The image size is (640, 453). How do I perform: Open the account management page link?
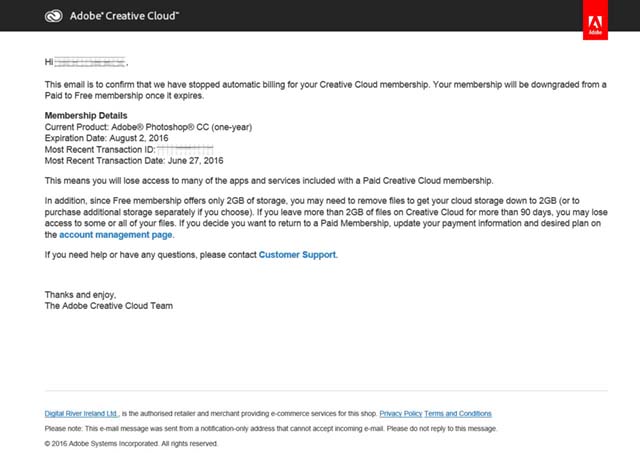[116, 235]
